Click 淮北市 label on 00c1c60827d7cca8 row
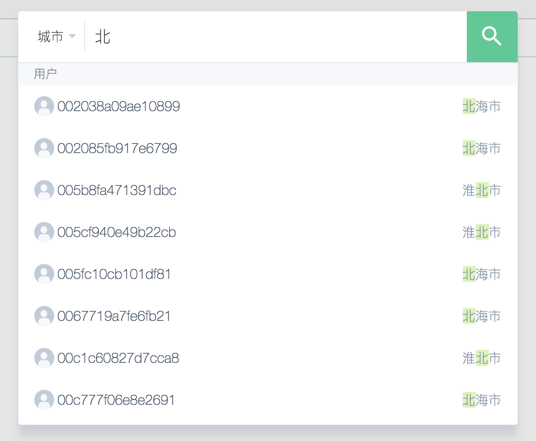 [x=481, y=358]
